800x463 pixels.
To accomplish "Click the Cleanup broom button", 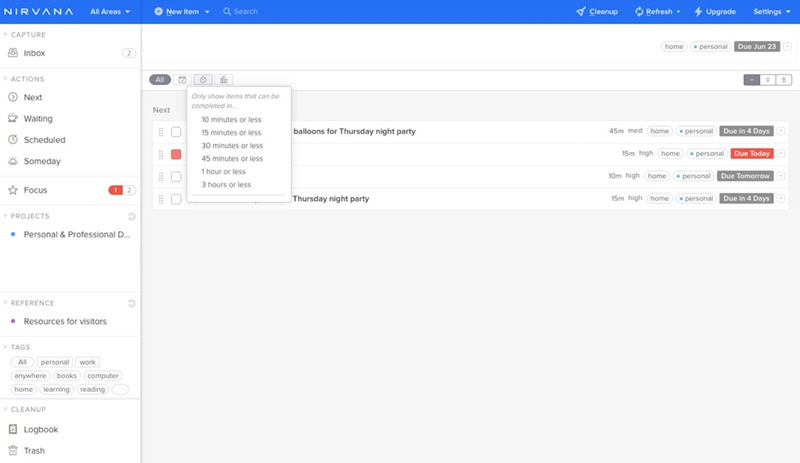I will pyautogui.click(x=597, y=11).
